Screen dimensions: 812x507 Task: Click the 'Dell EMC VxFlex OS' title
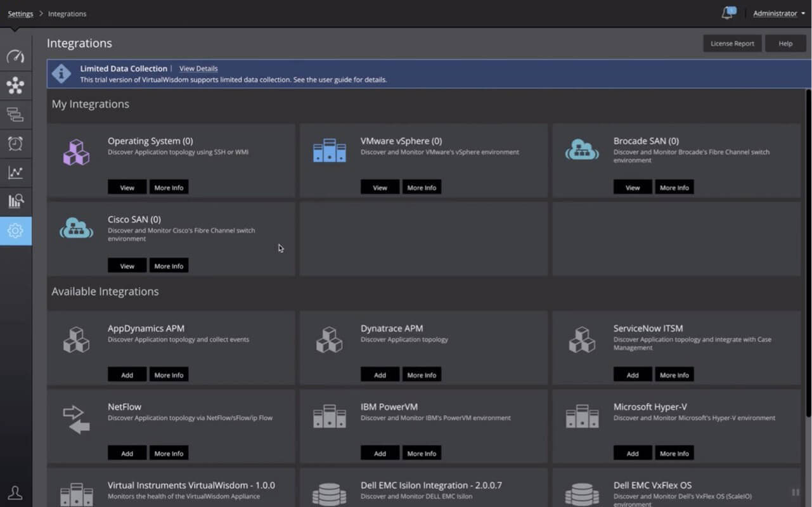click(652, 485)
